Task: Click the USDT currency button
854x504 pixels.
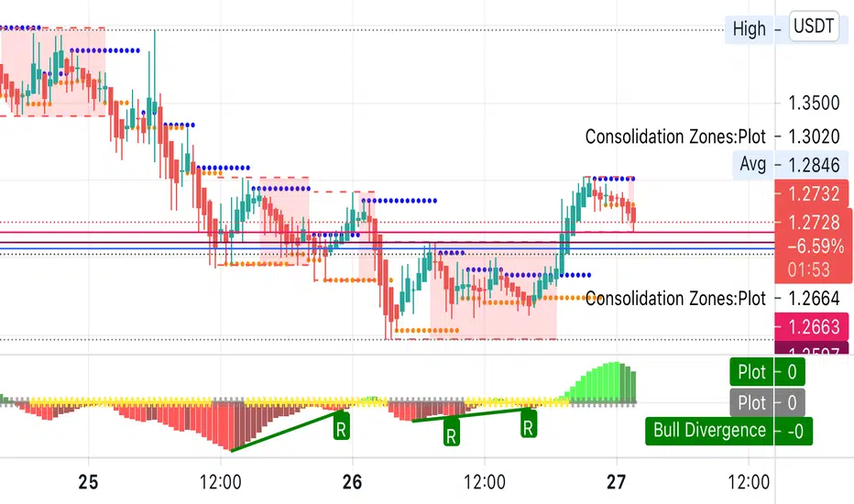Action: coord(814,27)
